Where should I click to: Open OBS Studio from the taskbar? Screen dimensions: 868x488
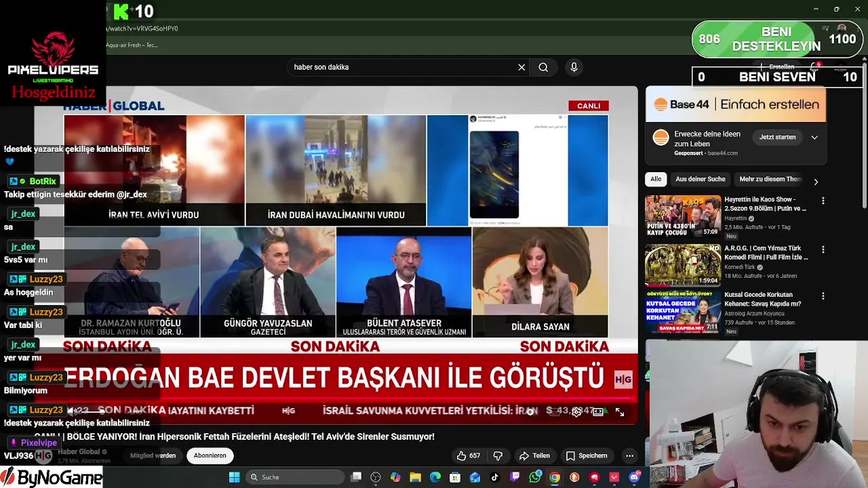376,477
